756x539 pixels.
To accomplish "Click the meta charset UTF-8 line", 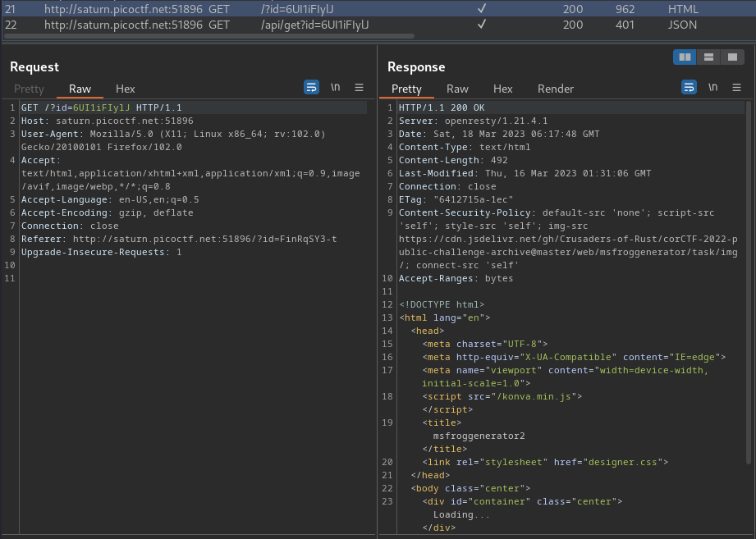I will click(x=485, y=344).
